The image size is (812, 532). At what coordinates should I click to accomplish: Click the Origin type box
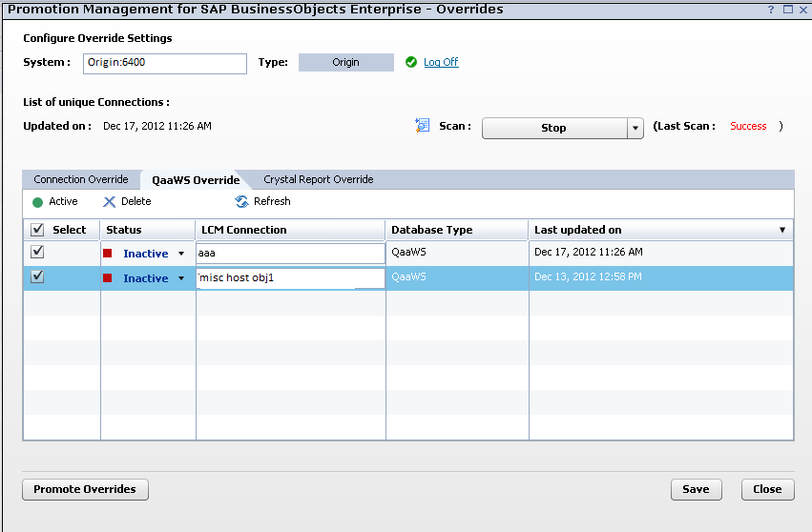(x=346, y=62)
